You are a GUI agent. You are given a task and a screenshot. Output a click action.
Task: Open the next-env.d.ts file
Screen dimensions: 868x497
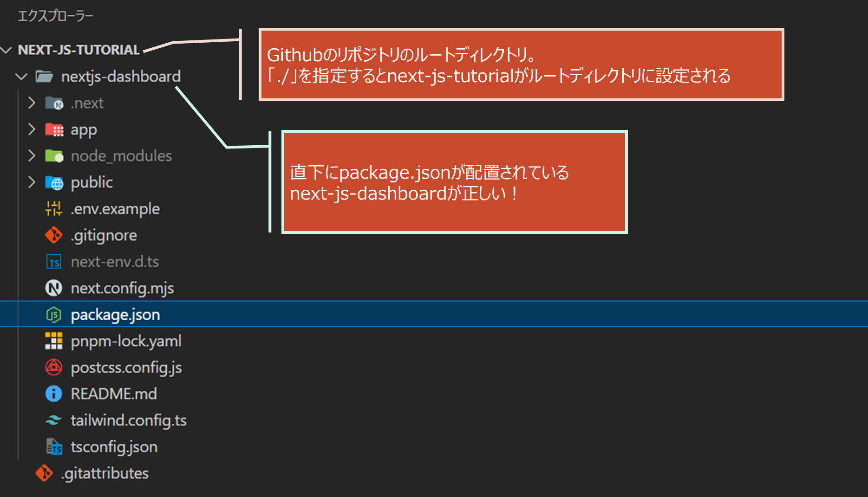tap(115, 262)
